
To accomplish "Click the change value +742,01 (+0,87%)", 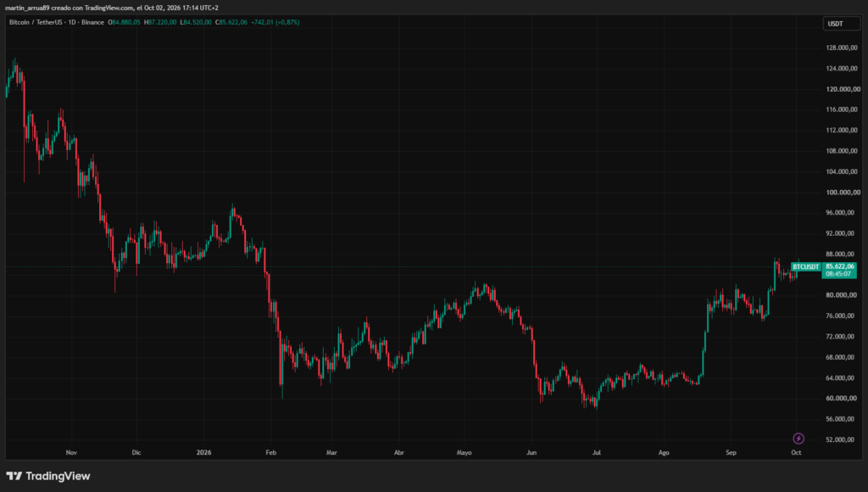I will [275, 22].
